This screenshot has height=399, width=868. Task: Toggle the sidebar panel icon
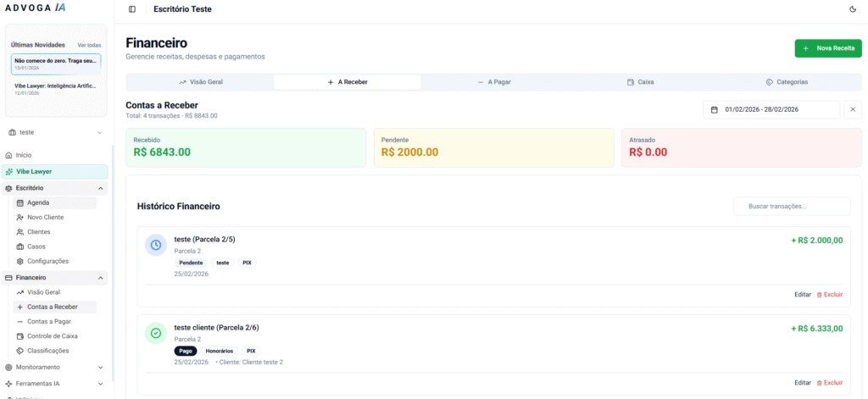pyautogui.click(x=131, y=9)
